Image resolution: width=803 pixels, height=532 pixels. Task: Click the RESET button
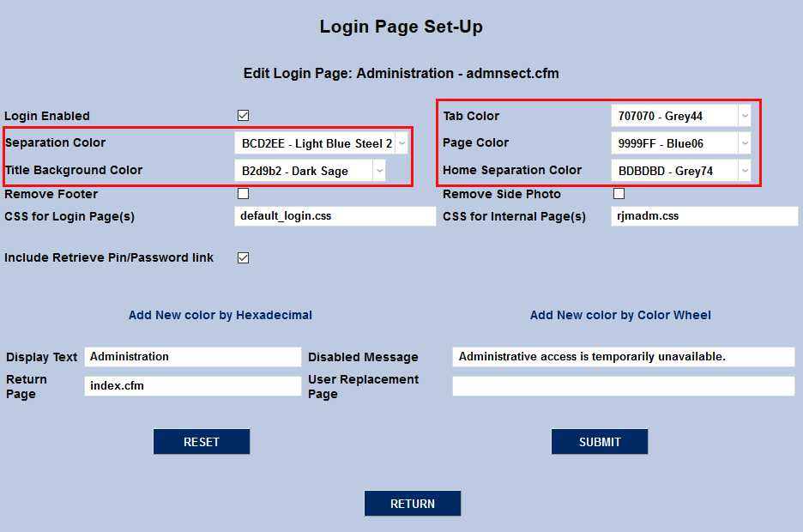202,441
